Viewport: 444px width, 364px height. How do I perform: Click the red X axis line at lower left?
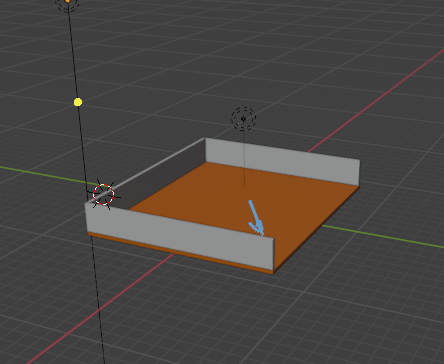[x=100, y=309]
